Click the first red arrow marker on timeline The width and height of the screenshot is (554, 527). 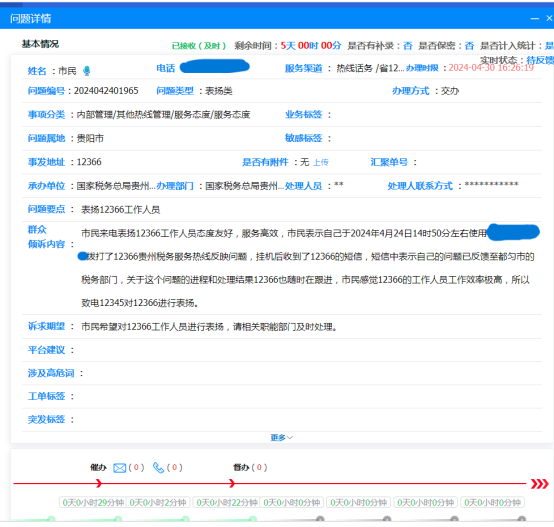pyautogui.click(x=99, y=484)
